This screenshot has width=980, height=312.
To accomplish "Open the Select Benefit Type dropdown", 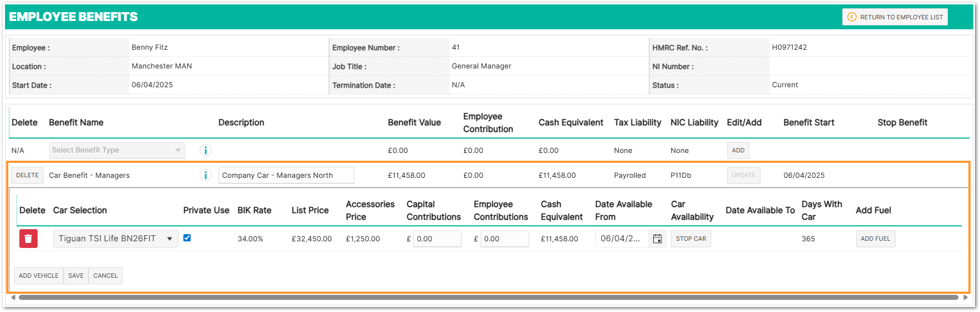I will pos(117,150).
